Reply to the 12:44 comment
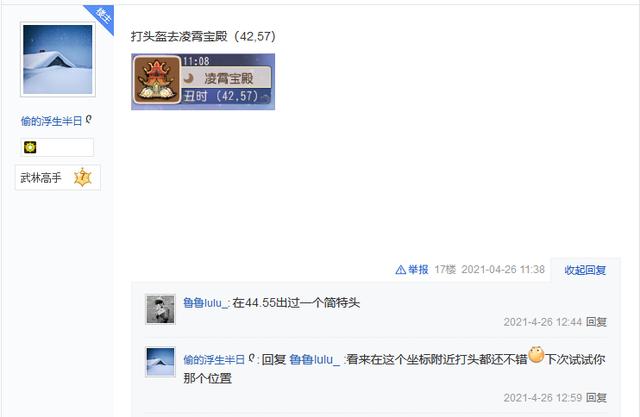This screenshot has height=417, width=640. click(596, 322)
